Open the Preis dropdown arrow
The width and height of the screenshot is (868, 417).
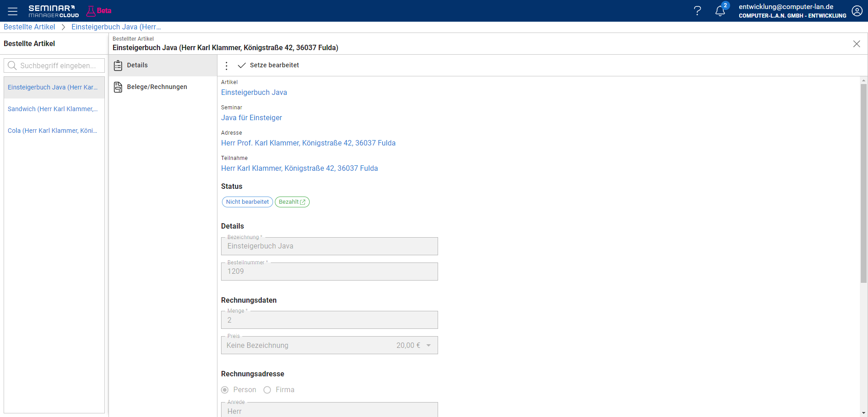pyautogui.click(x=429, y=346)
